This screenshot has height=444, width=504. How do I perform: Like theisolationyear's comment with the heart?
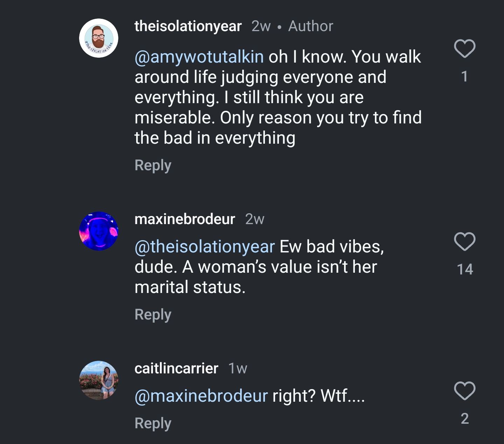coord(464,48)
